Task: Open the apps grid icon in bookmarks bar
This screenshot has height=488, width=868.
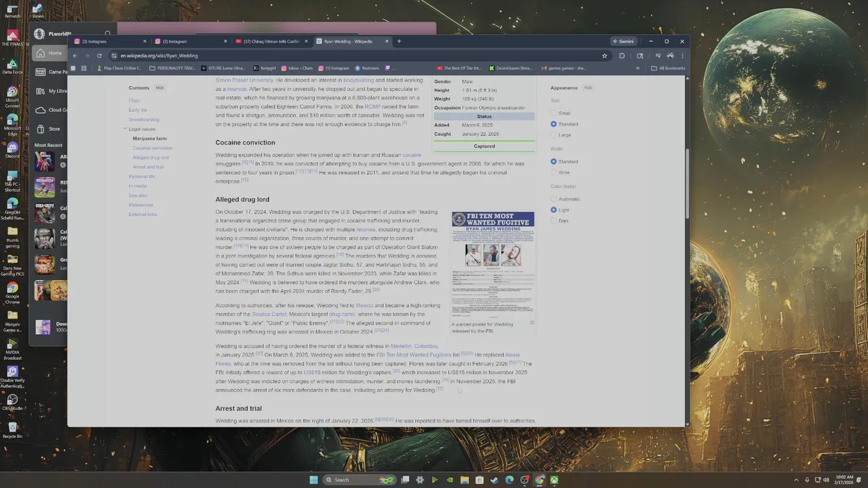Action: 84,68
